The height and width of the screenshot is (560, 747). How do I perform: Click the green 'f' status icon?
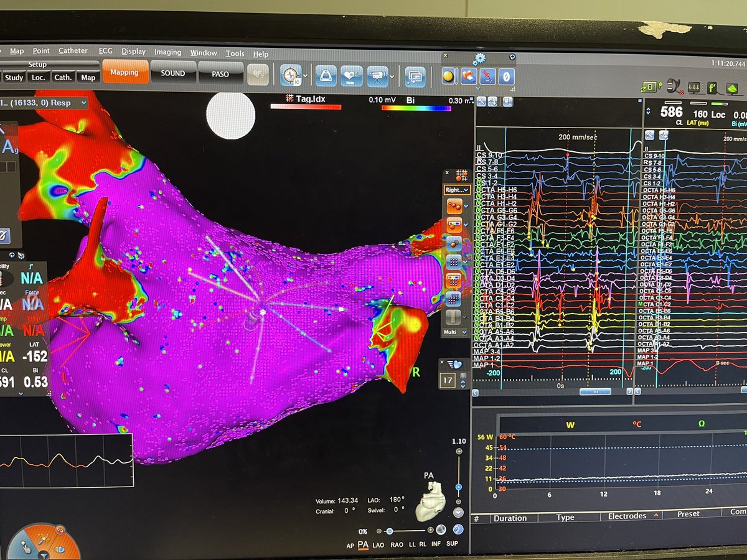click(713, 87)
